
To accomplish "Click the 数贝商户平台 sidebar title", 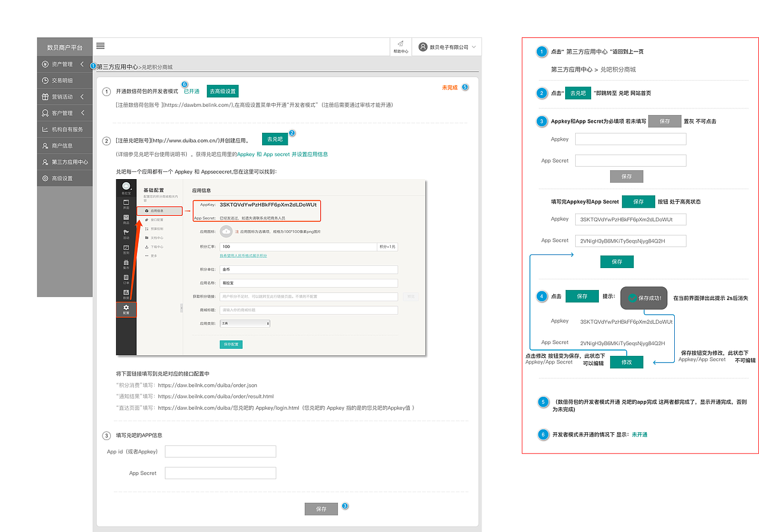I will point(65,47).
